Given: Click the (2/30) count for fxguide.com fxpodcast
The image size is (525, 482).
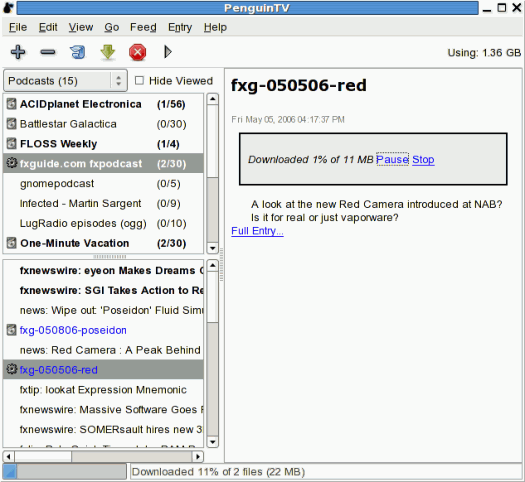Looking at the screenshot, I should point(171,164).
